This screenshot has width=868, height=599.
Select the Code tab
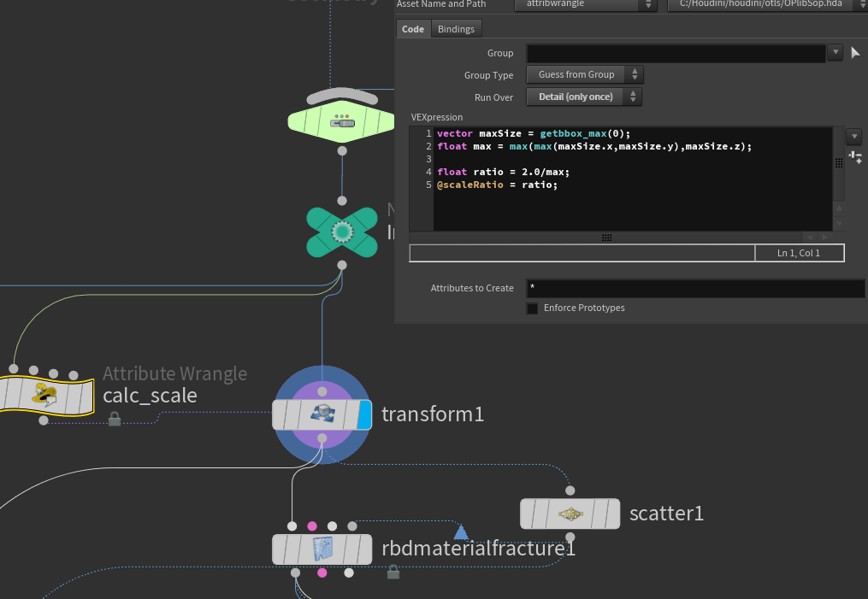click(413, 29)
